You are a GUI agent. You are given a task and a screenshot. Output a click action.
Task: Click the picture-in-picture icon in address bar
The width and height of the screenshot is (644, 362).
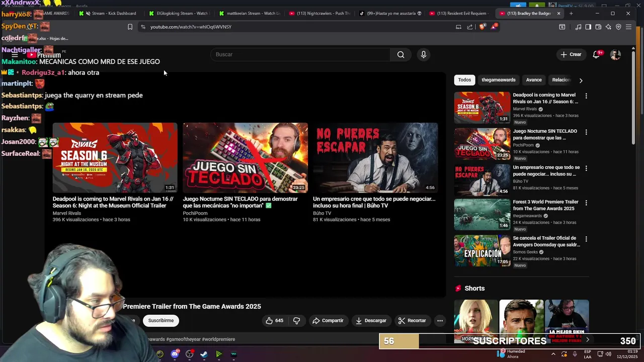(x=458, y=27)
